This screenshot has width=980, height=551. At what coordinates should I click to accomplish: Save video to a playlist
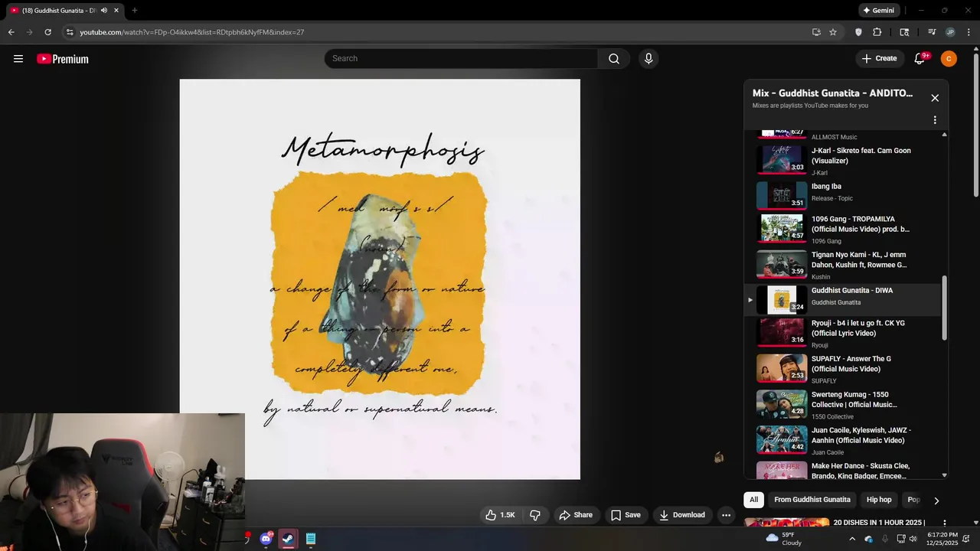pyautogui.click(x=626, y=515)
